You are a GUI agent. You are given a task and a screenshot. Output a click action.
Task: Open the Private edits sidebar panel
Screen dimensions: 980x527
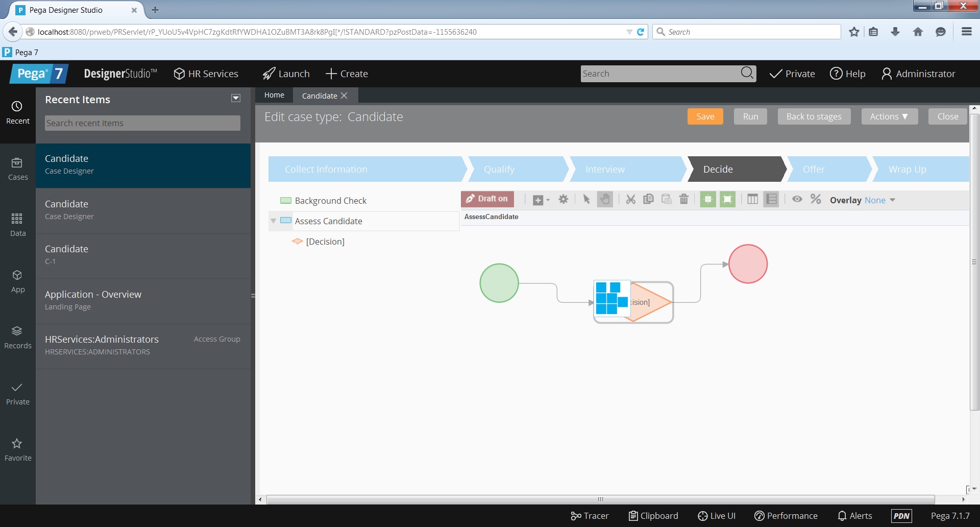tap(17, 394)
